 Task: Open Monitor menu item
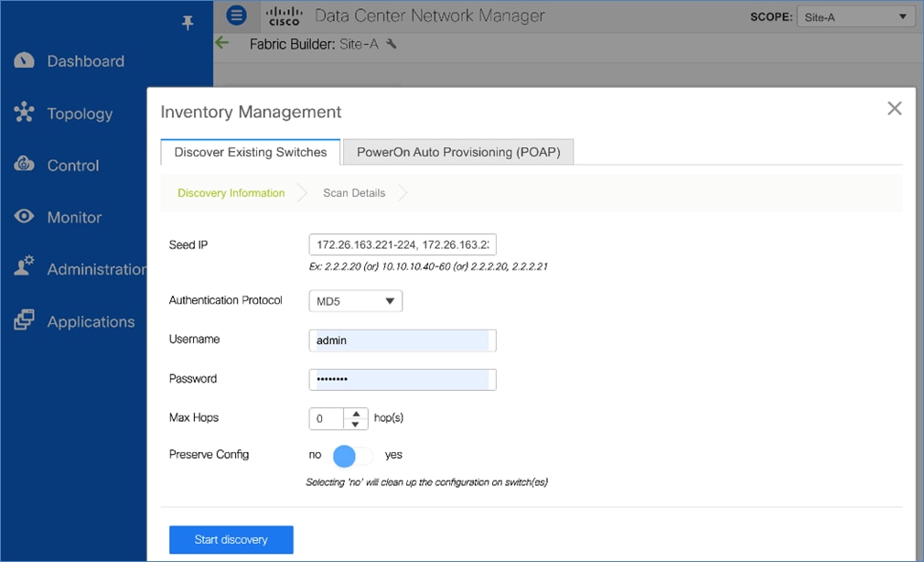[x=74, y=218]
